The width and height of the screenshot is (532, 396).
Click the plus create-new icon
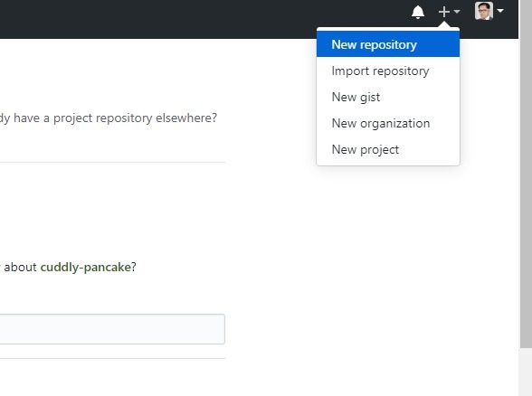pos(443,12)
